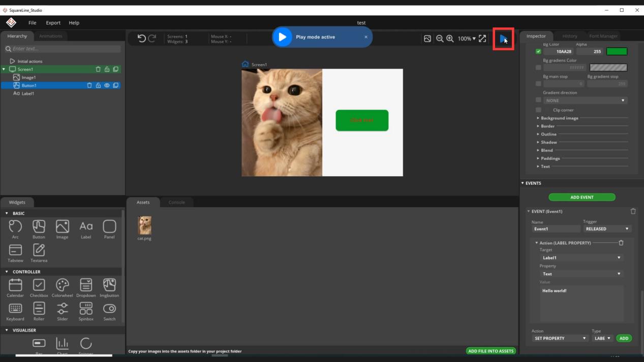Add a Colorwheel widget
Image resolution: width=644 pixels, height=362 pixels.
tap(62, 287)
